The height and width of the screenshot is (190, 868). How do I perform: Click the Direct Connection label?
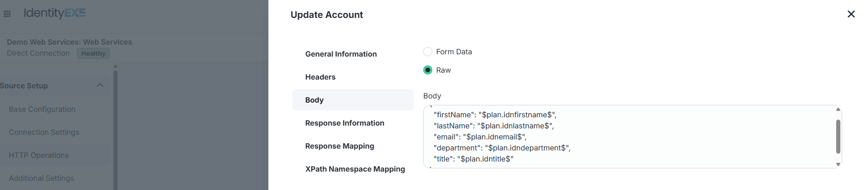pos(38,53)
